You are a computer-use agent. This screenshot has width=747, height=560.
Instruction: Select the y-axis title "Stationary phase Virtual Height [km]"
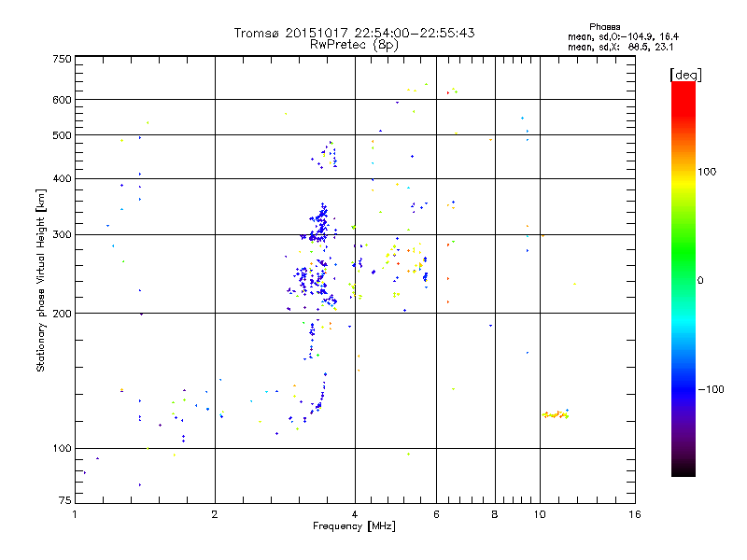click(x=40, y=280)
